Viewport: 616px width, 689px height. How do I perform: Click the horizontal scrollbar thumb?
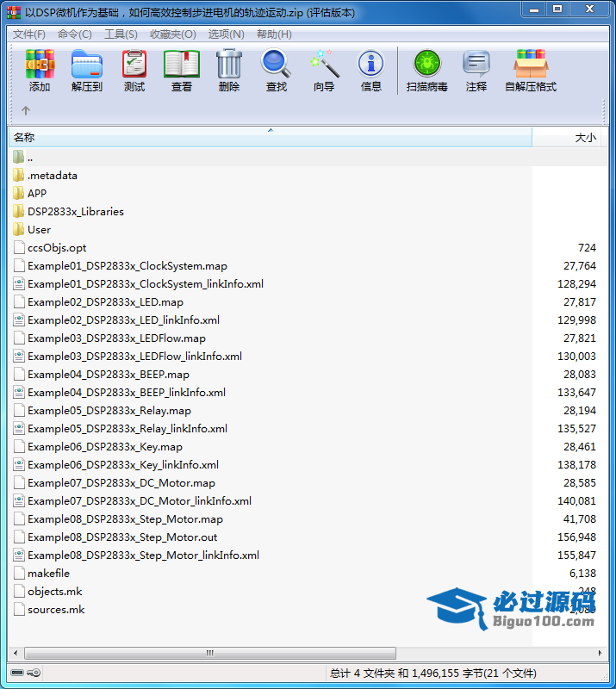point(210,653)
